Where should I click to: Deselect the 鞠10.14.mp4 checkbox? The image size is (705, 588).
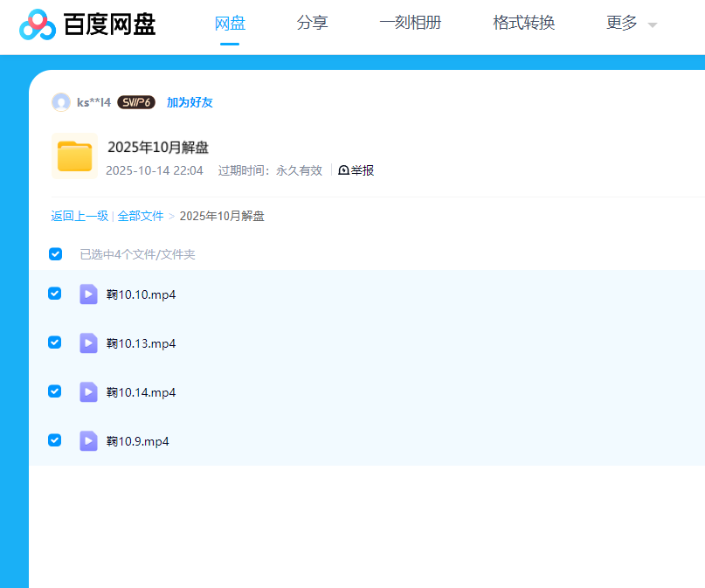(55, 391)
